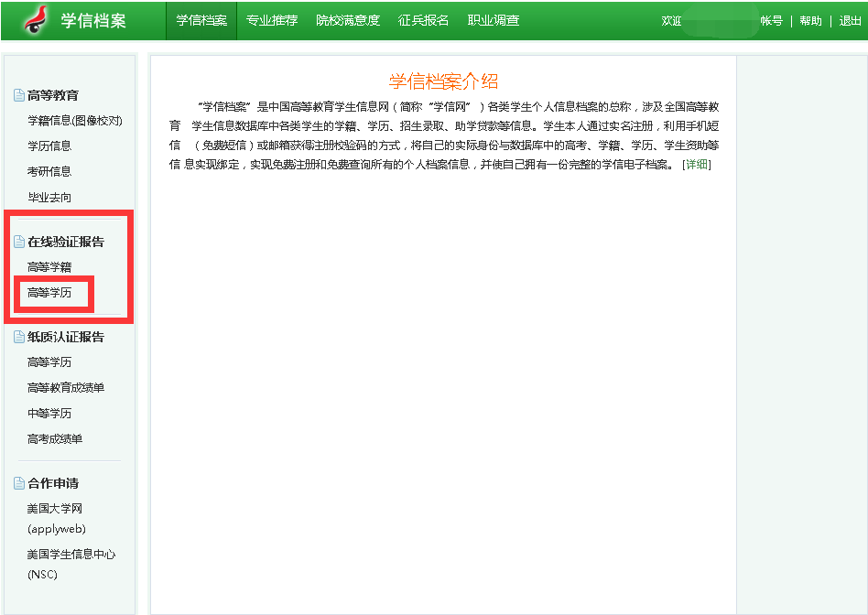
Task: Open 高等学籍 under 在线验证报告
Action: [49, 267]
